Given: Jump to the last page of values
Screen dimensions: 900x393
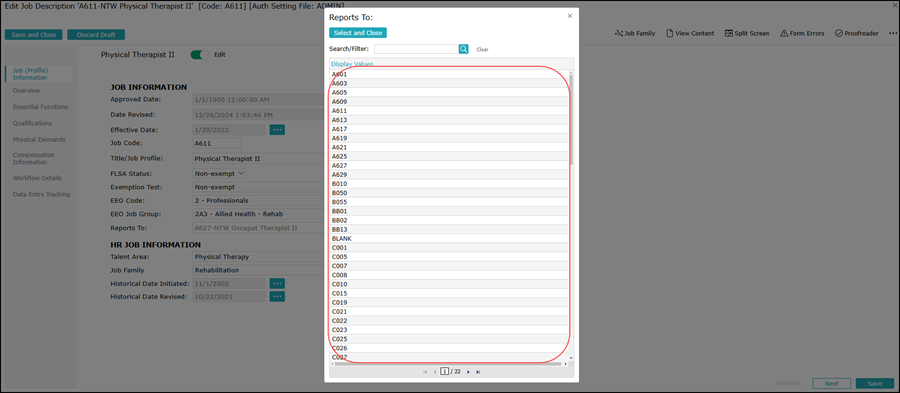Looking at the screenshot, I should (478, 372).
